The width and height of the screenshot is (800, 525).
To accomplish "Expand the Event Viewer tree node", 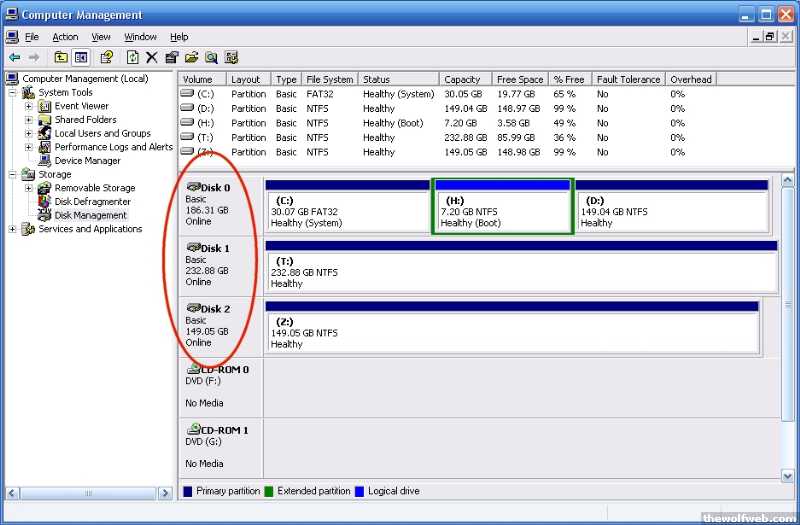I will point(29,106).
